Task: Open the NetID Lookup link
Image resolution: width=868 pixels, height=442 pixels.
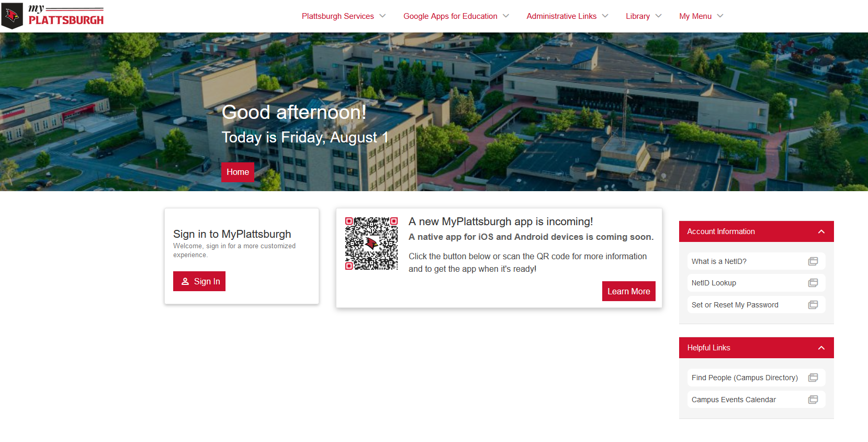Action: [757, 283]
